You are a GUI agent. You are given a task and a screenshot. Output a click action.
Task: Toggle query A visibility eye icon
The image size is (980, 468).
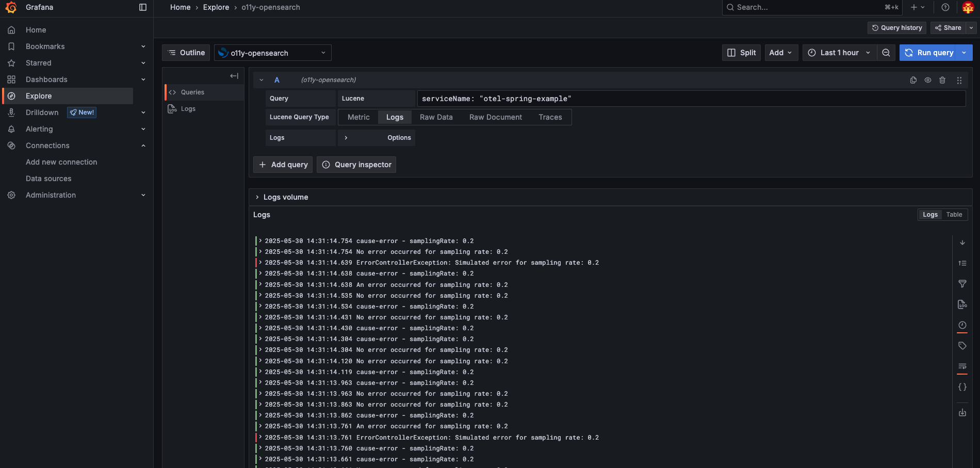(x=927, y=80)
